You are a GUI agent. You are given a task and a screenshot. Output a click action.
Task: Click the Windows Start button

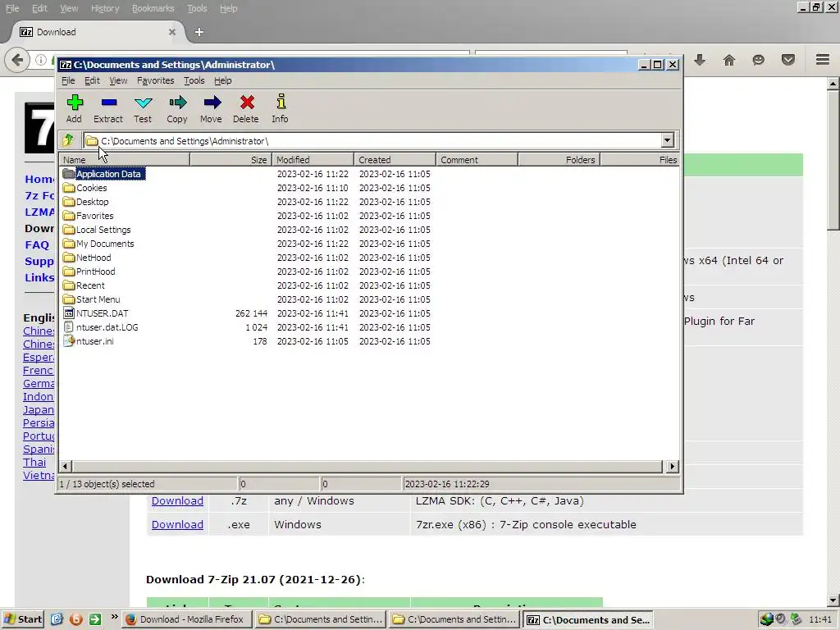point(23,619)
